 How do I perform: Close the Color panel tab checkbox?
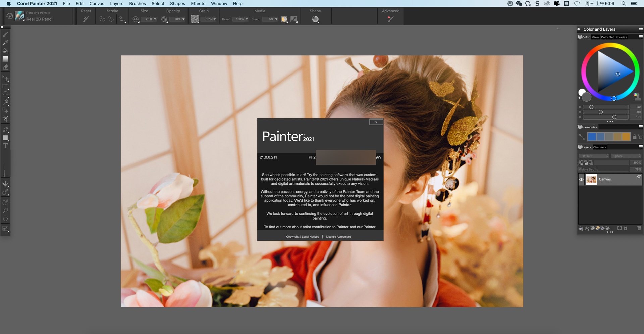(x=580, y=37)
